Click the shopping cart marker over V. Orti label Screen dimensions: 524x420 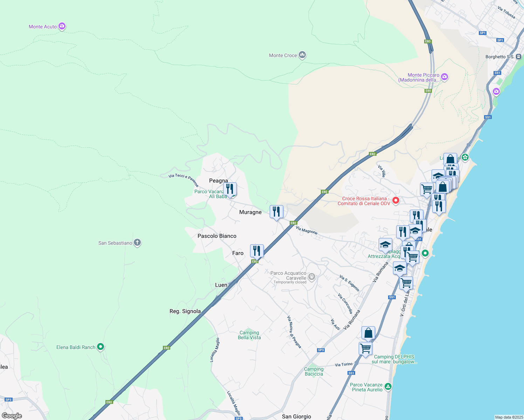coord(406,283)
